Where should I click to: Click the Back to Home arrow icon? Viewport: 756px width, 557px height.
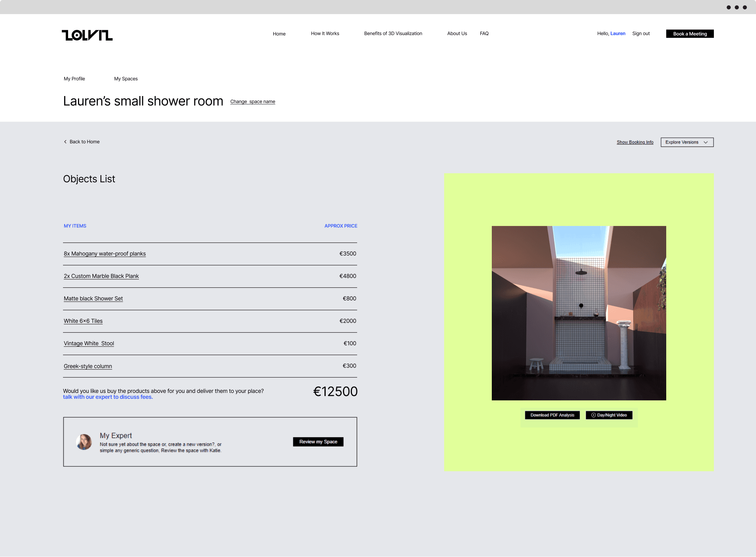pyautogui.click(x=66, y=141)
